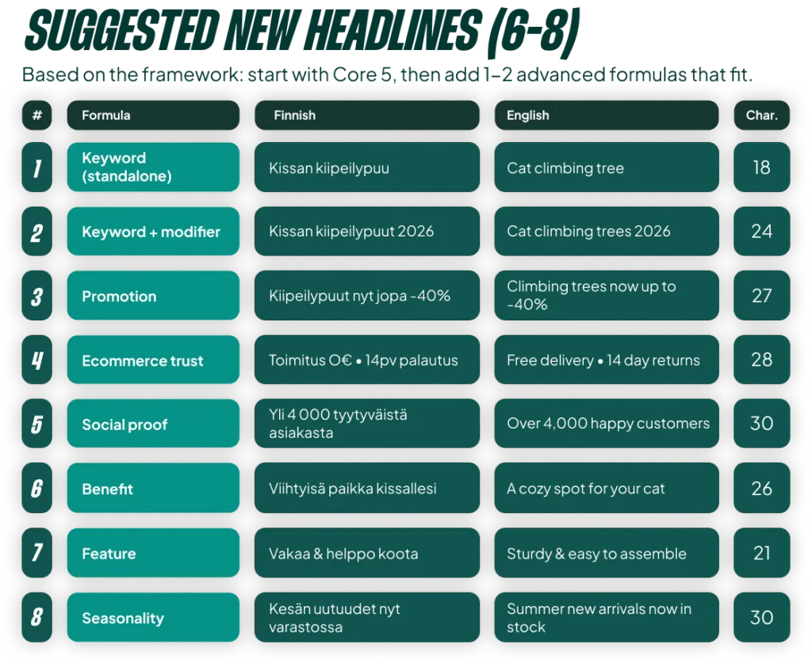Click the "Keyword (standalone)" formula cell
The height and width of the screenshot is (664, 812).
(153, 167)
